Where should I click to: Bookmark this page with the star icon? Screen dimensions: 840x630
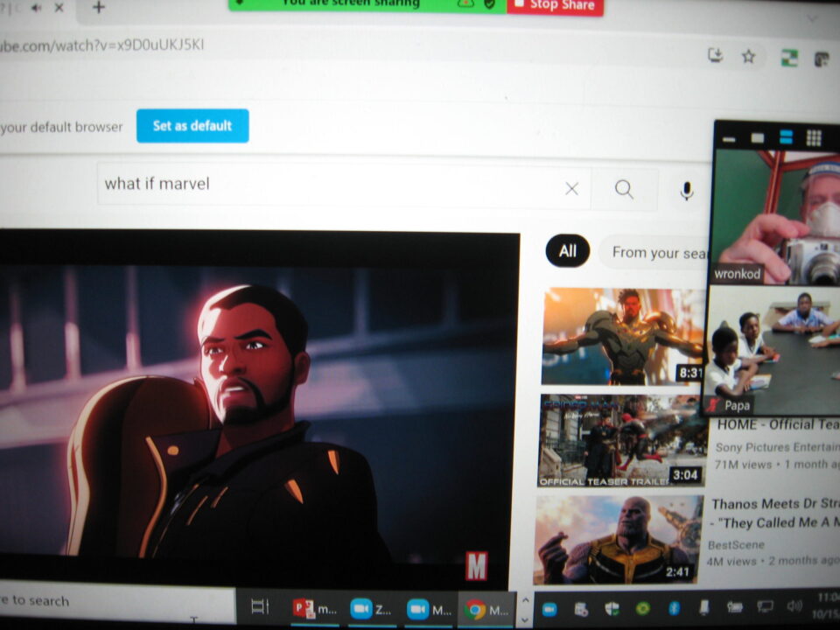[748, 57]
